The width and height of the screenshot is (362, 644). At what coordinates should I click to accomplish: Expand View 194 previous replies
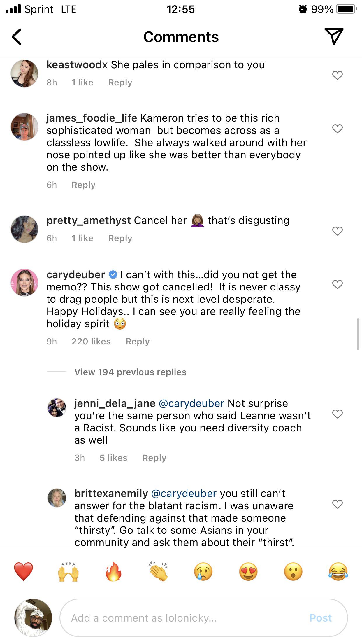pyautogui.click(x=130, y=372)
